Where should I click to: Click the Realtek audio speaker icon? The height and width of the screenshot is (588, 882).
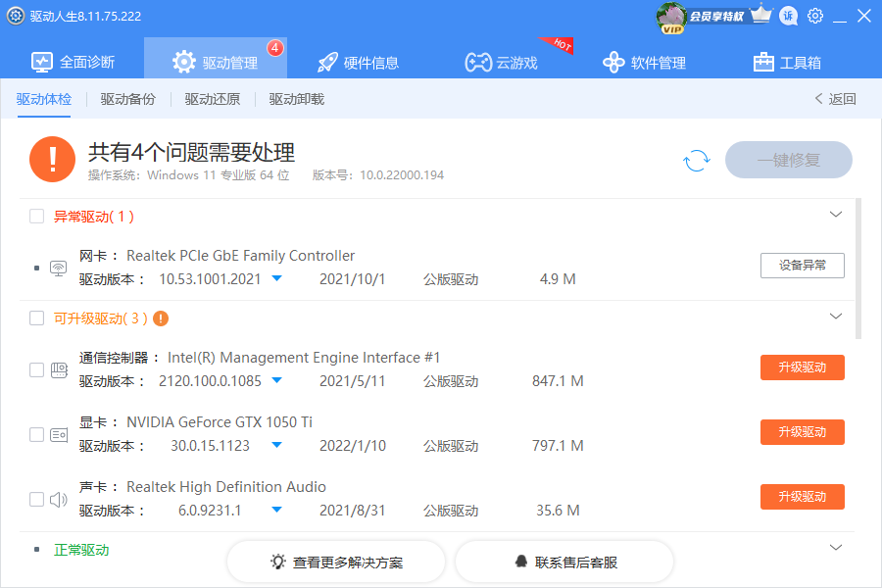point(59,499)
